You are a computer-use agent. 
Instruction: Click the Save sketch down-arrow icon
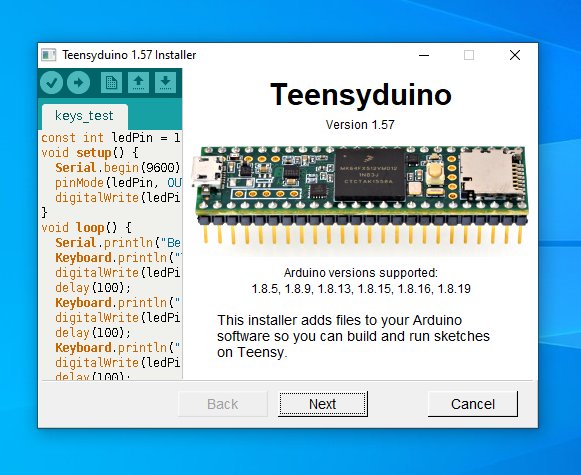(165, 82)
